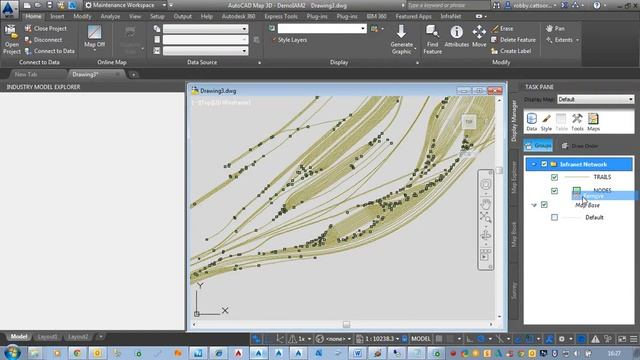
Task: Open the Extents dropdown arrow
Action: pos(578,40)
